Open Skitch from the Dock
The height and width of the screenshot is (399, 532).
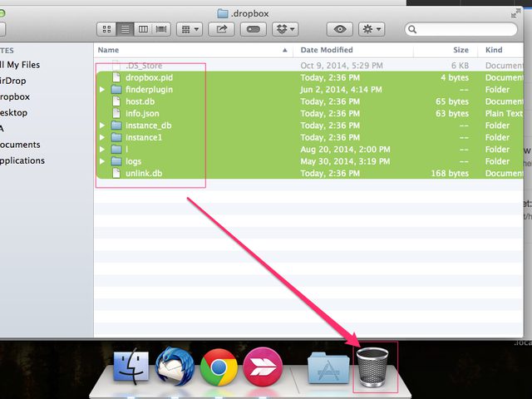[263, 367]
